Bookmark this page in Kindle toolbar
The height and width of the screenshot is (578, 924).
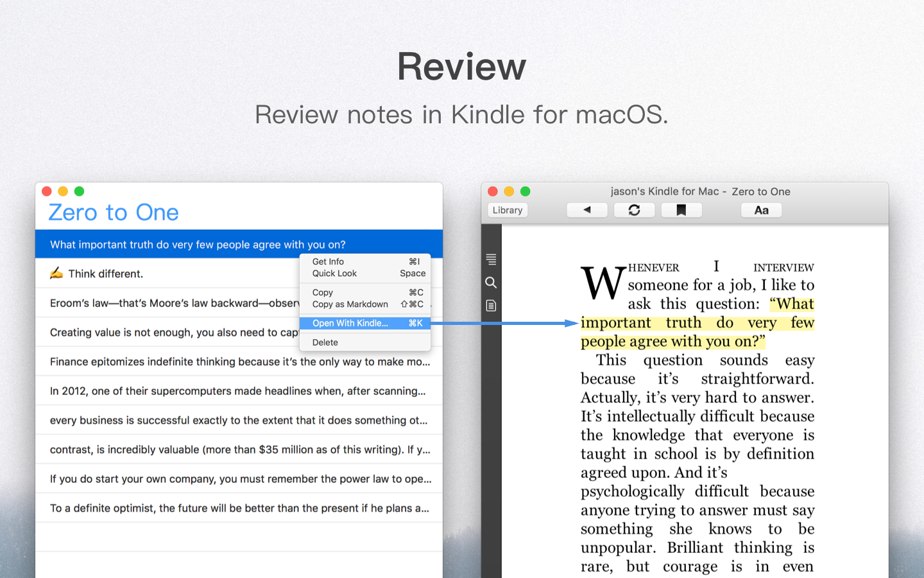pos(681,210)
